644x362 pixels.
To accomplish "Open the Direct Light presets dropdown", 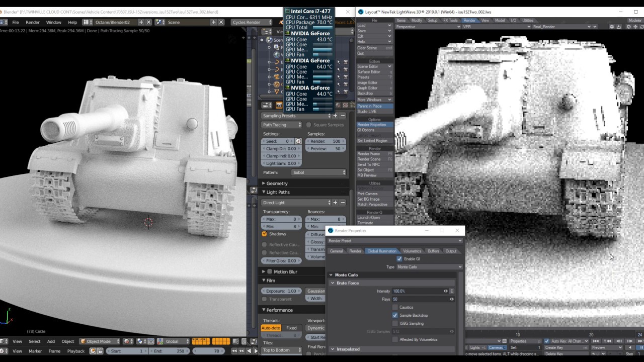I will tap(296, 203).
